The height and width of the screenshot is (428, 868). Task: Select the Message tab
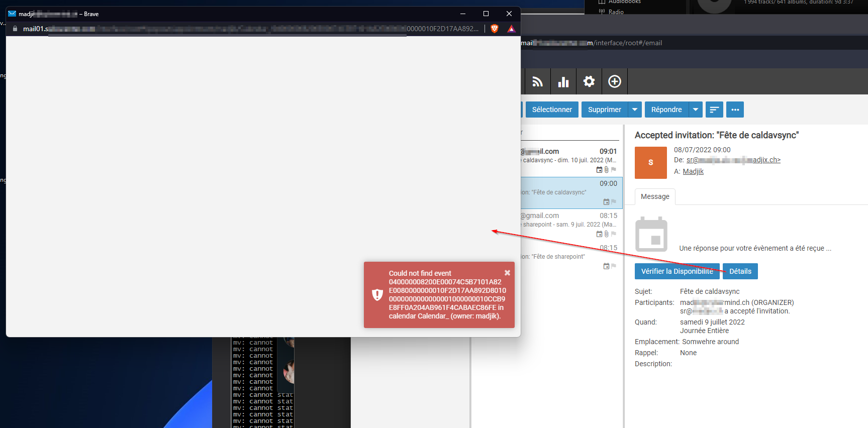click(x=654, y=197)
